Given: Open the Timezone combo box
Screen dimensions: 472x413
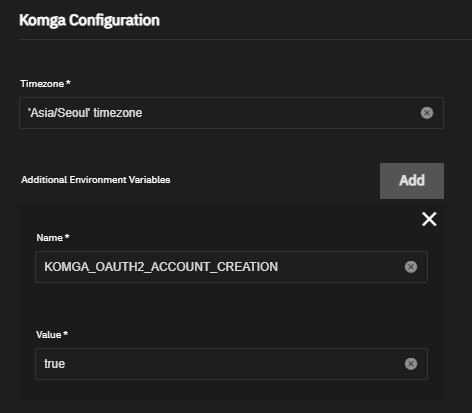Looking at the screenshot, I should coord(231,113).
